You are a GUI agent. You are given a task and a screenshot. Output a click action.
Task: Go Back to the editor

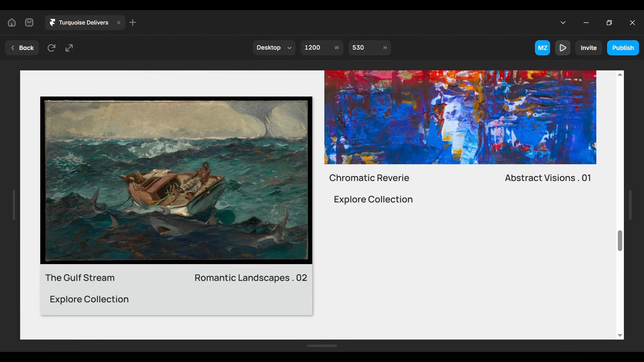(x=22, y=48)
